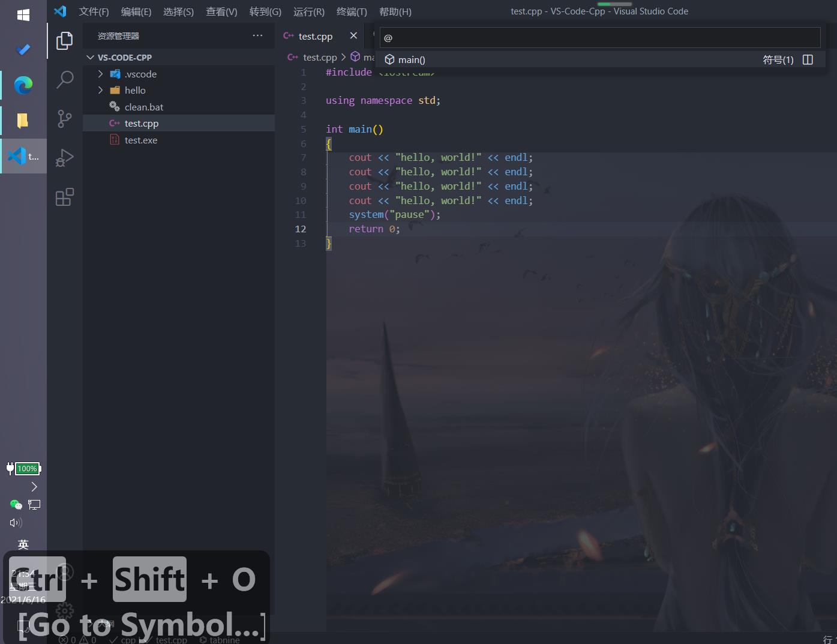Open main() symbol to the side
This screenshot has height=644, width=837.
808,59
